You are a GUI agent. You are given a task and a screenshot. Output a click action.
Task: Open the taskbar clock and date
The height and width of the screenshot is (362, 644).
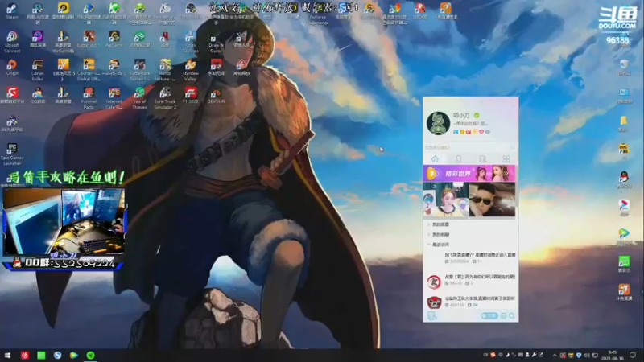[613, 355]
